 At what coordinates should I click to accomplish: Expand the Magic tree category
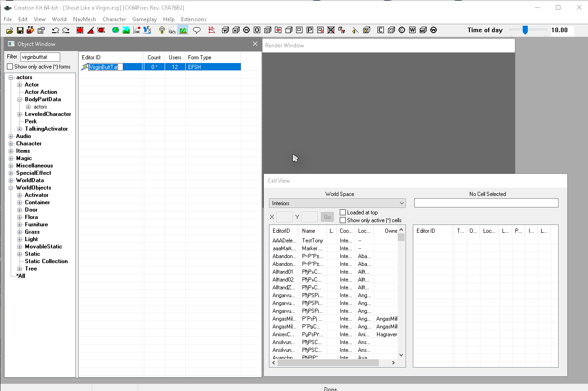(11, 158)
